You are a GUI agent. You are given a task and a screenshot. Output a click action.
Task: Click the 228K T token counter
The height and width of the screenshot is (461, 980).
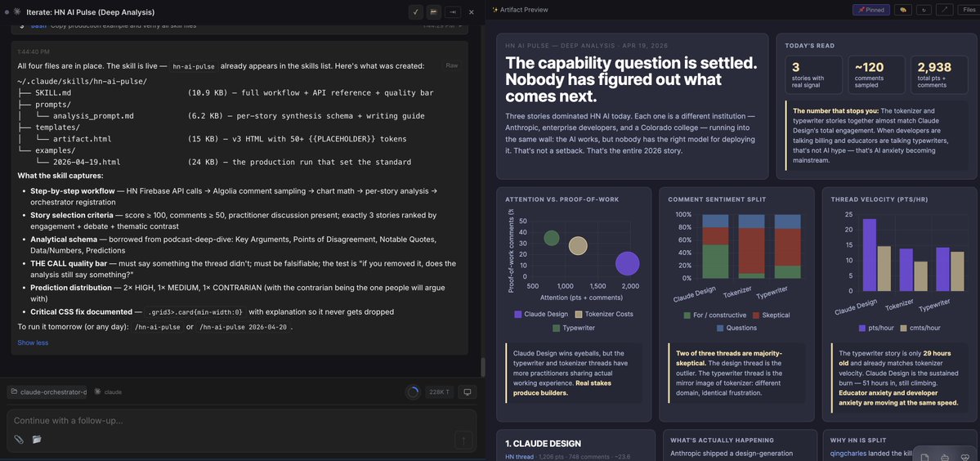pos(440,392)
